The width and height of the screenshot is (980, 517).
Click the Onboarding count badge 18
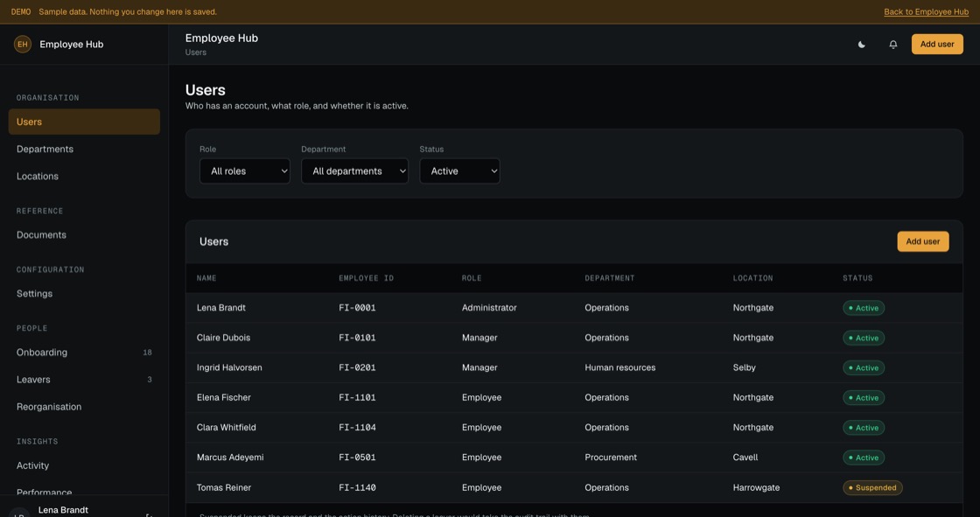[x=147, y=353]
